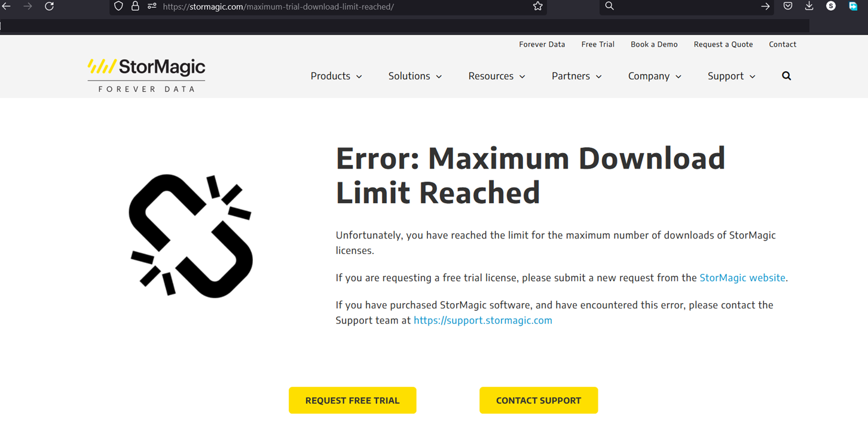This screenshot has height=428, width=868.
Task: Open the support.stormagic.com link
Action: click(483, 320)
